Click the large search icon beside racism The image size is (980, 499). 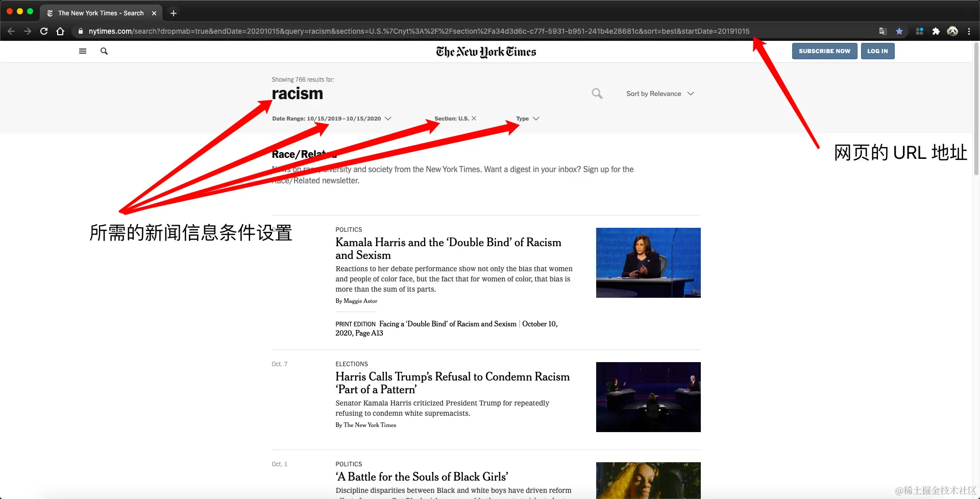pyautogui.click(x=597, y=93)
